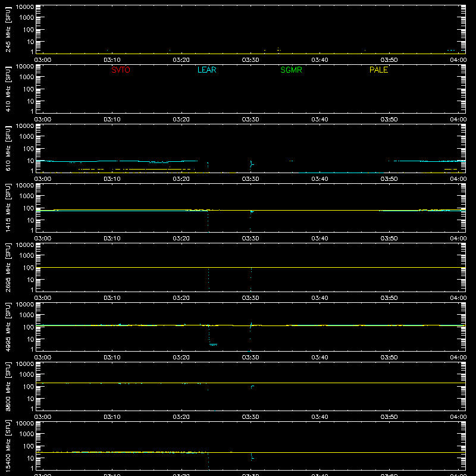Select the yellow PALE station label
476x476 pixels.
coord(378,70)
